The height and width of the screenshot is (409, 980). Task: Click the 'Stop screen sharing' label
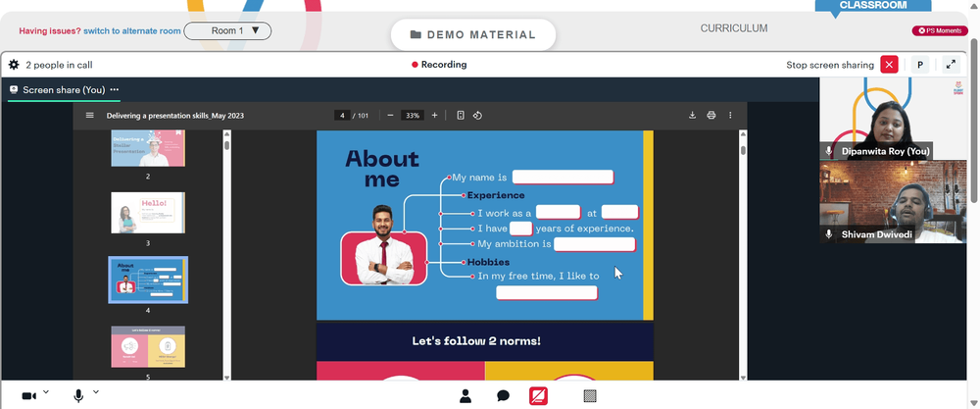(x=830, y=65)
